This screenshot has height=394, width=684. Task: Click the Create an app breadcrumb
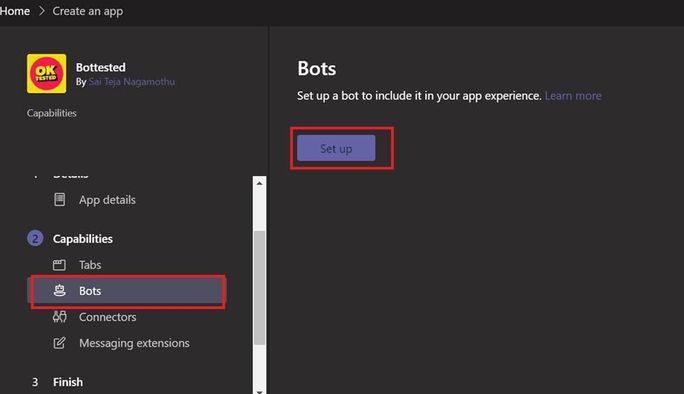[x=88, y=11]
